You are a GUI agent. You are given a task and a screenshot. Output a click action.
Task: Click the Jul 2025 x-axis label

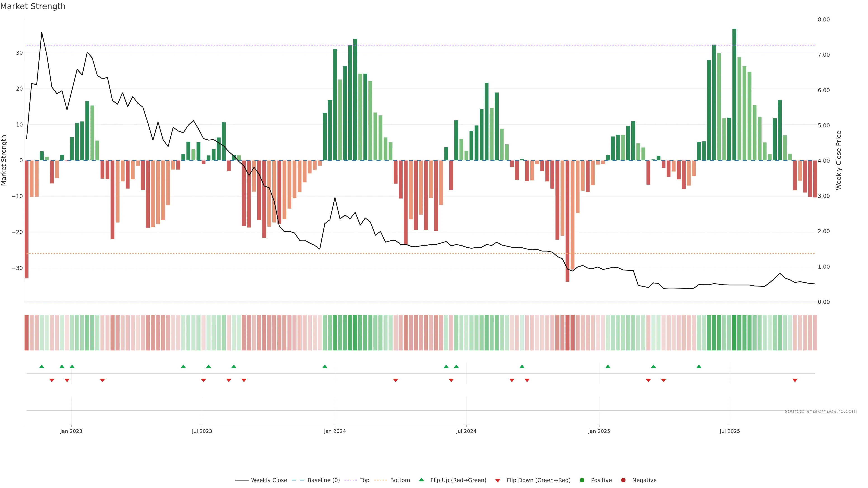(729, 431)
